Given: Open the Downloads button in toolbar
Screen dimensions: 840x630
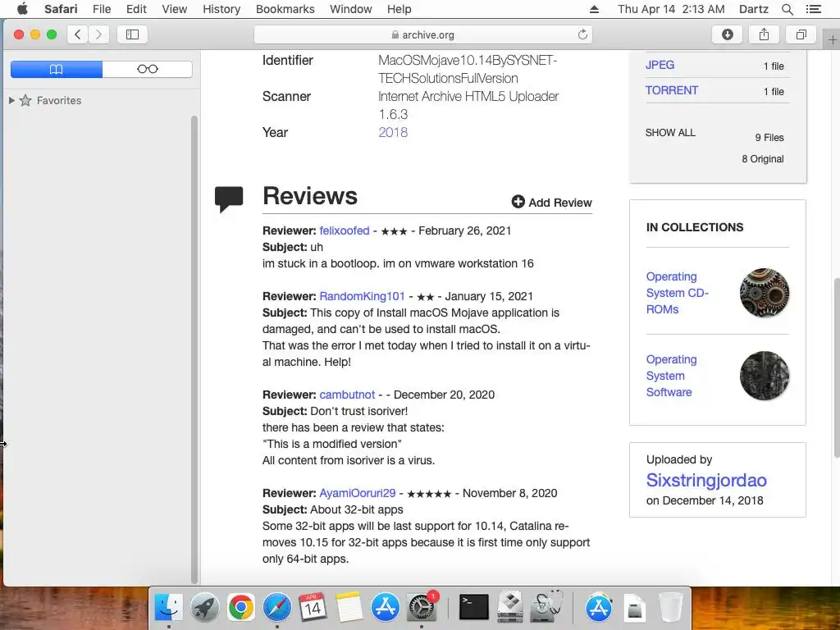Looking at the screenshot, I should [727, 34].
